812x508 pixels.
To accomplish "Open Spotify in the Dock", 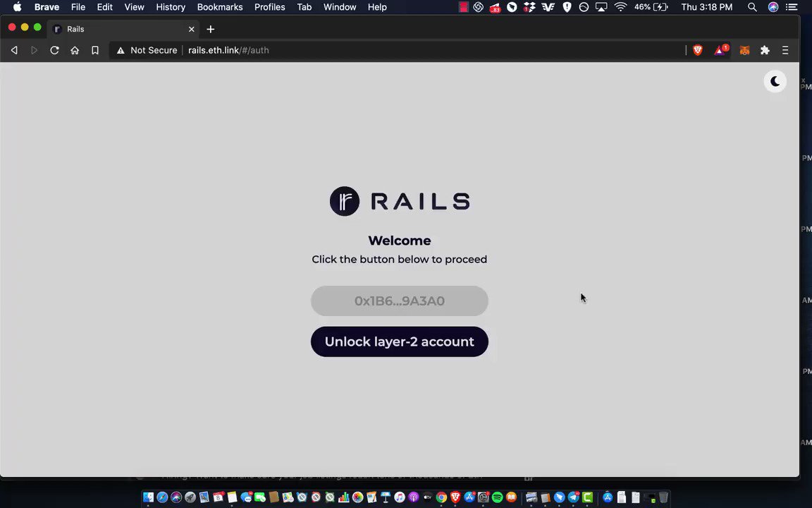I will tap(497, 497).
